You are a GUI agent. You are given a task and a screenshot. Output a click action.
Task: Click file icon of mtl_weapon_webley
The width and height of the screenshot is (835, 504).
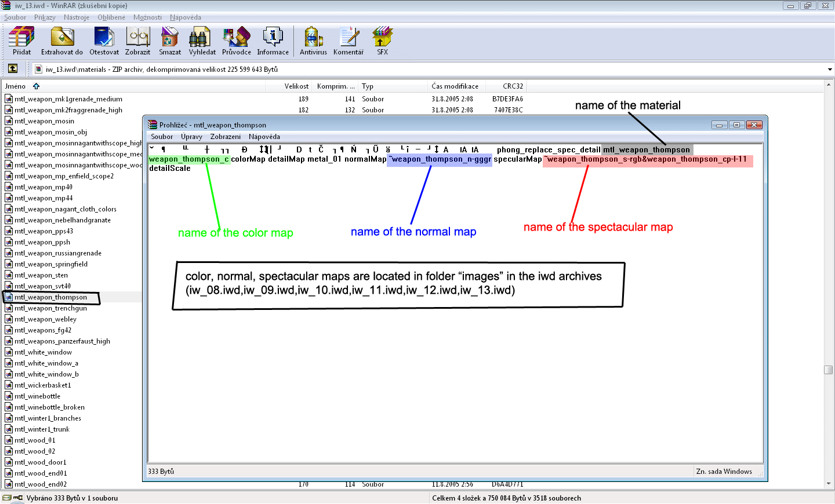(9, 319)
